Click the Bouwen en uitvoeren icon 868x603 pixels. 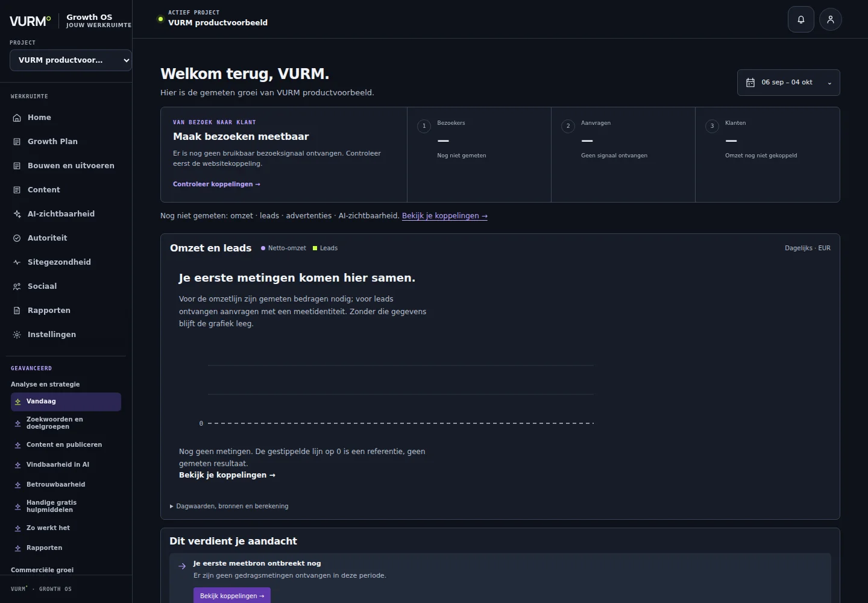coord(17,166)
